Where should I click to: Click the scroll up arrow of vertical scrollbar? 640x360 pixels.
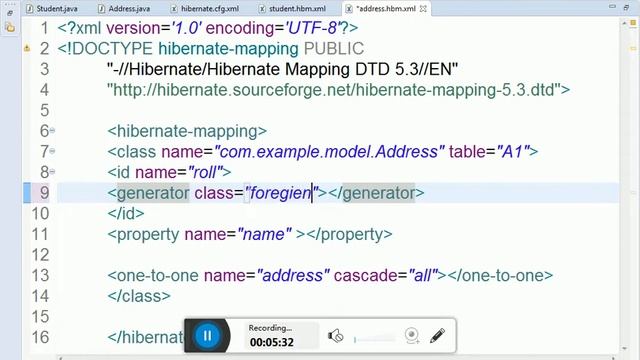coord(624,24)
